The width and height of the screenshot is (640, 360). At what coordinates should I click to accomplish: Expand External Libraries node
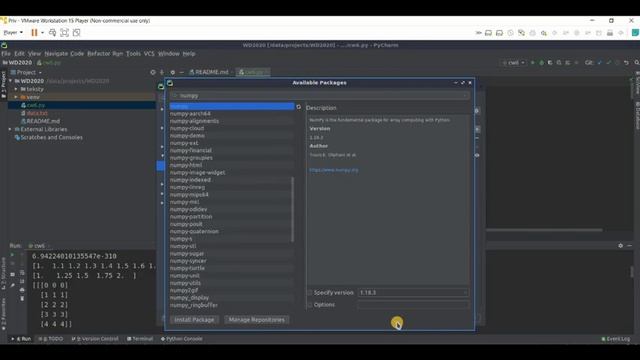(10, 129)
